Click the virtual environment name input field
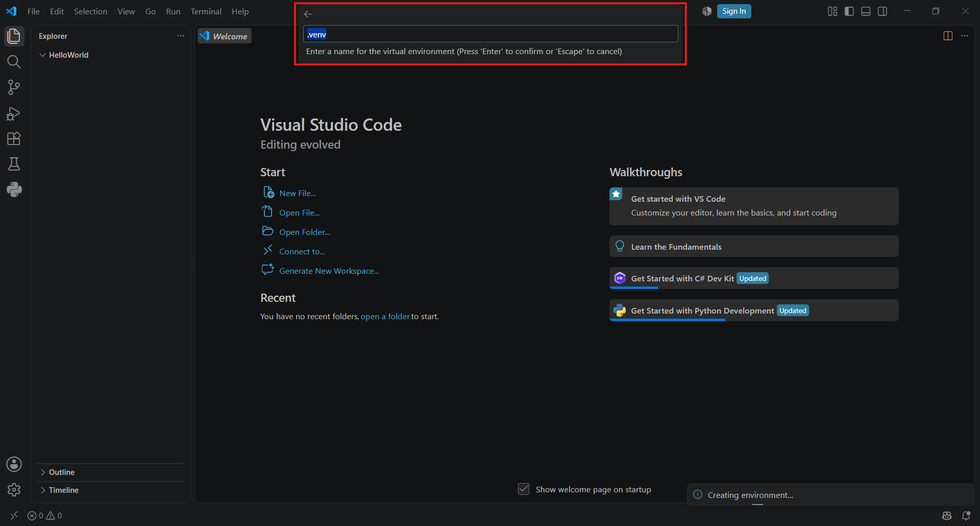This screenshot has width=980, height=526. pyautogui.click(x=491, y=34)
